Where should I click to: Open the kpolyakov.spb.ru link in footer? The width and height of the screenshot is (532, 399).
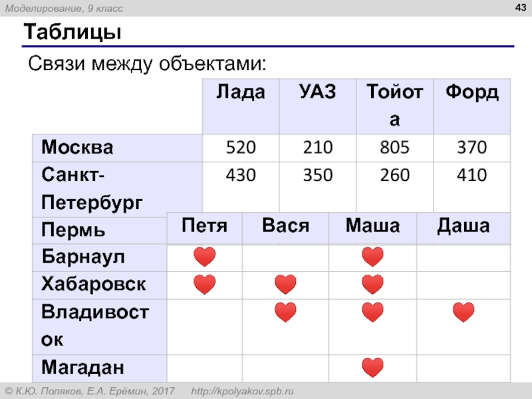(x=243, y=390)
